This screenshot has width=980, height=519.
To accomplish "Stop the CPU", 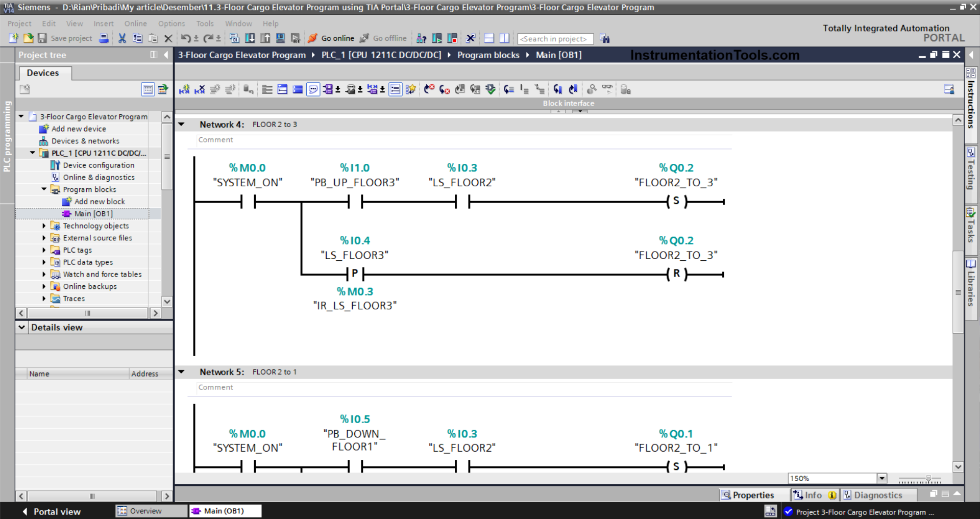I will tap(452, 38).
